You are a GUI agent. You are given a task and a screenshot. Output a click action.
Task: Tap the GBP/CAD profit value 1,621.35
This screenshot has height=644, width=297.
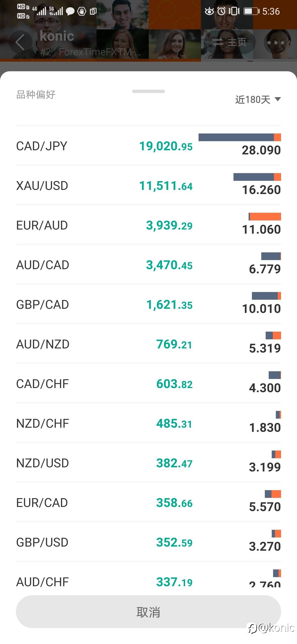[169, 305]
